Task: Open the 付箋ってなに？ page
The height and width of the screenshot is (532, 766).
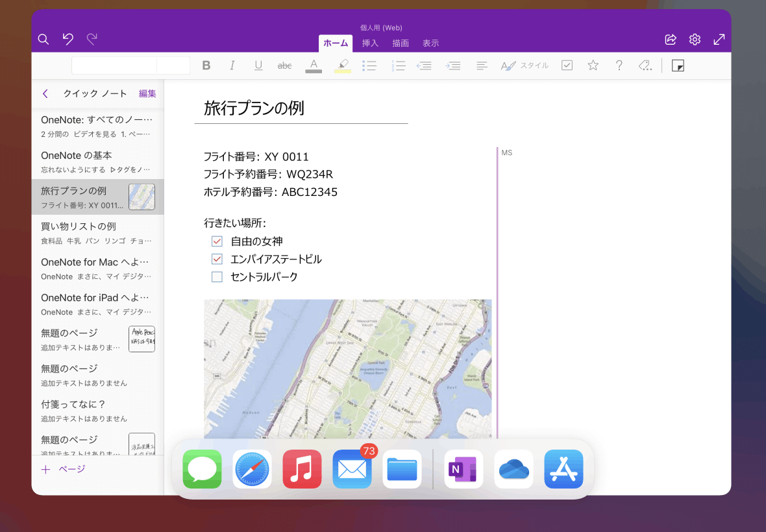Action: 98,411
